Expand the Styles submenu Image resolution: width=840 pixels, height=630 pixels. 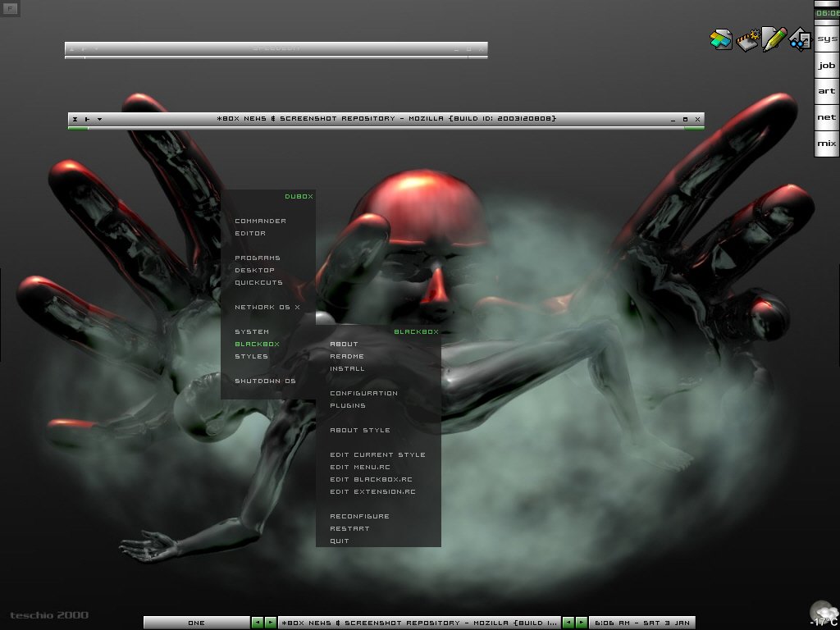[251, 356]
